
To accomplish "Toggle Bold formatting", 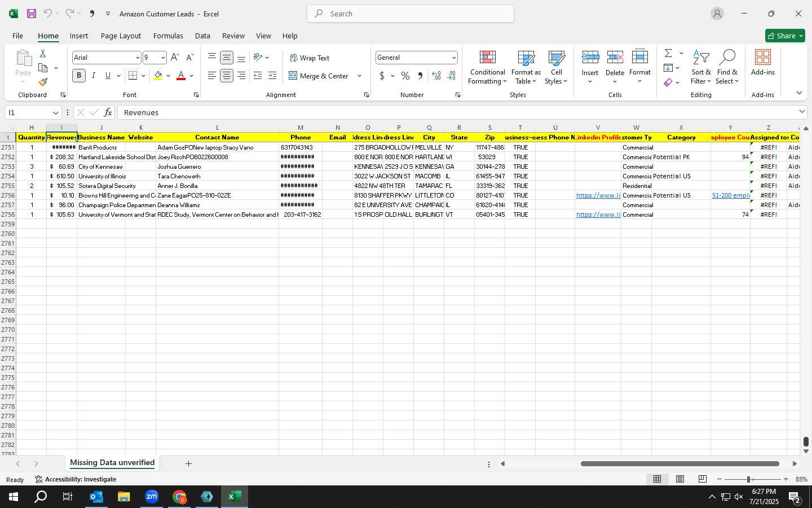I will [x=79, y=76].
